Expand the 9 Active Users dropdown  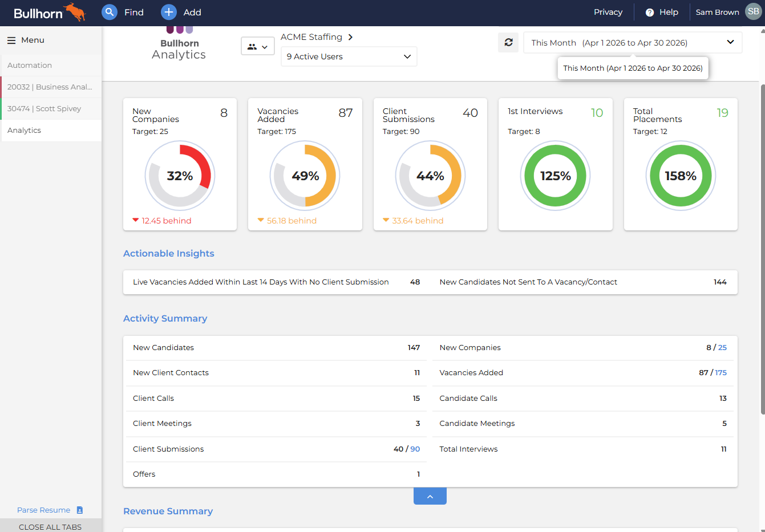click(x=349, y=56)
